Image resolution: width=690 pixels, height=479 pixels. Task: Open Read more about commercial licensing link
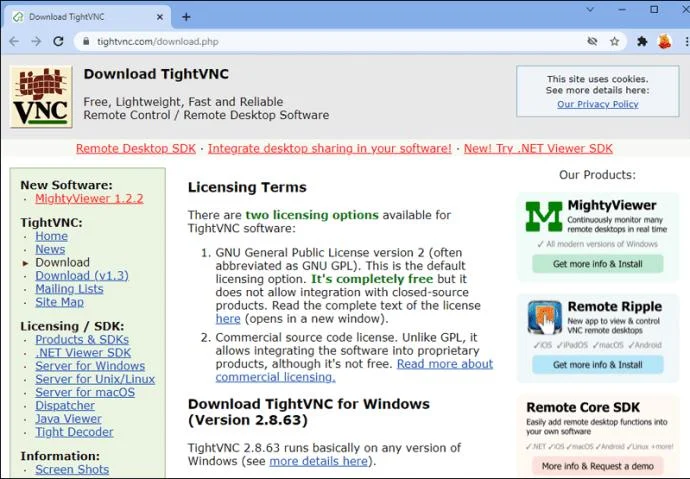click(445, 364)
